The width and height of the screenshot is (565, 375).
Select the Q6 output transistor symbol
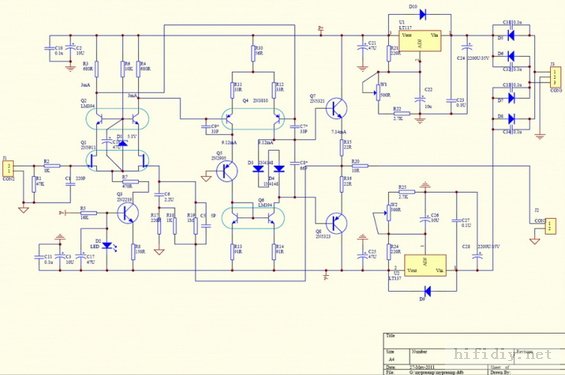pos(337,223)
